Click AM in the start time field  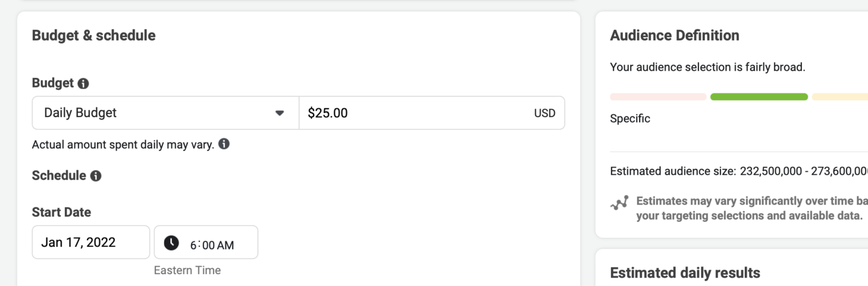click(225, 245)
